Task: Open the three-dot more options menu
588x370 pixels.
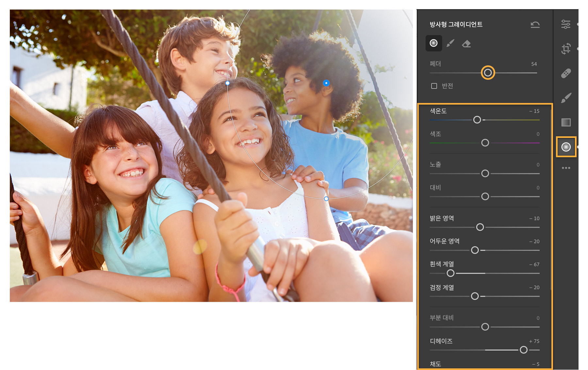Action: click(566, 168)
